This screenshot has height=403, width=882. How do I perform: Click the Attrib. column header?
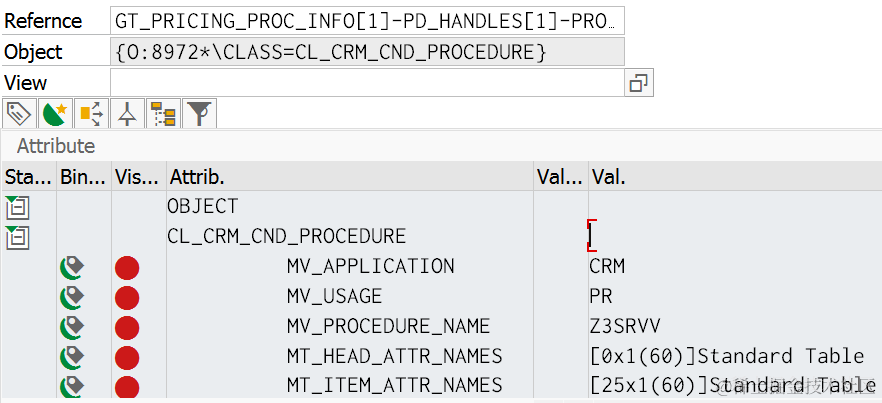[349, 178]
